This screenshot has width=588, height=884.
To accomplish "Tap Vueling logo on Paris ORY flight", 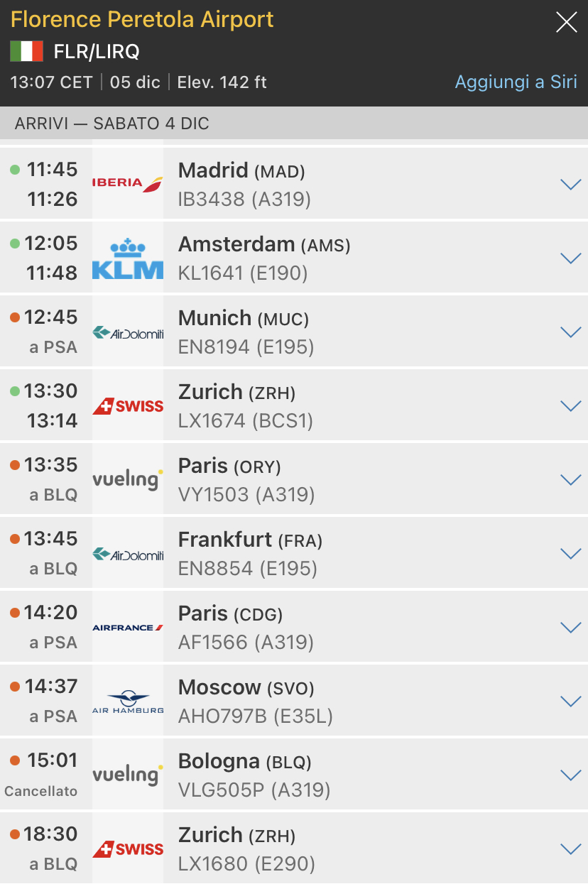I will pos(128,480).
